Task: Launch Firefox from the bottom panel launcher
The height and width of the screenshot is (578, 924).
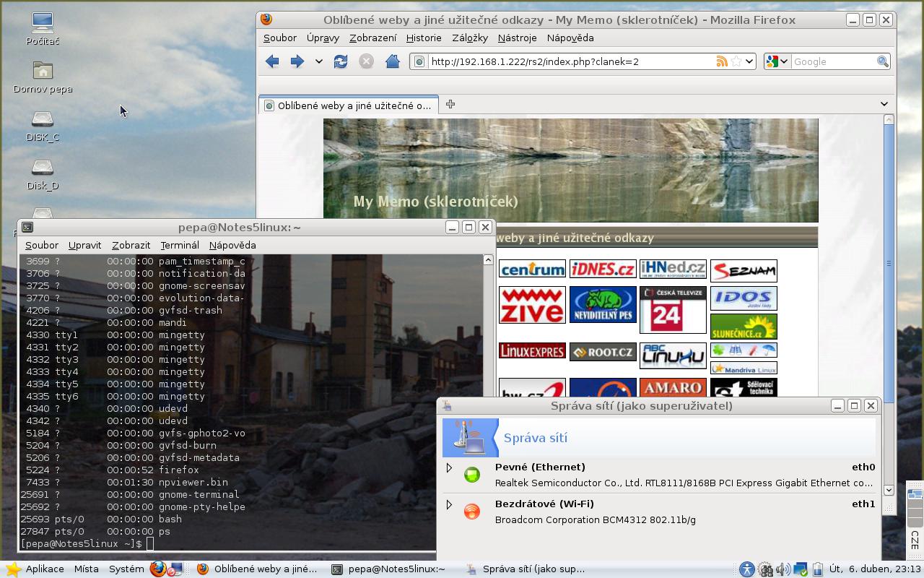Action: click(157, 569)
